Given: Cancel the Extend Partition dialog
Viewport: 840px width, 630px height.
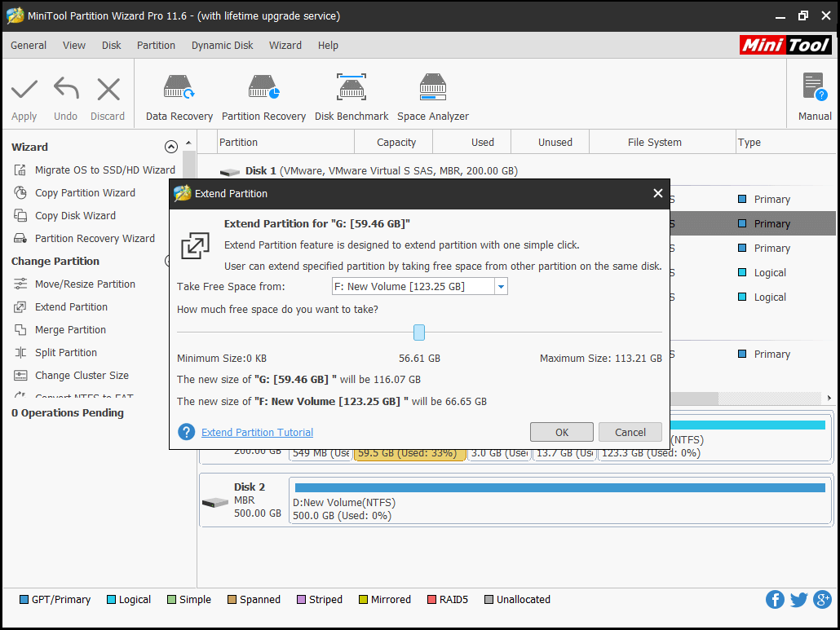Looking at the screenshot, I should pos(630,433).
